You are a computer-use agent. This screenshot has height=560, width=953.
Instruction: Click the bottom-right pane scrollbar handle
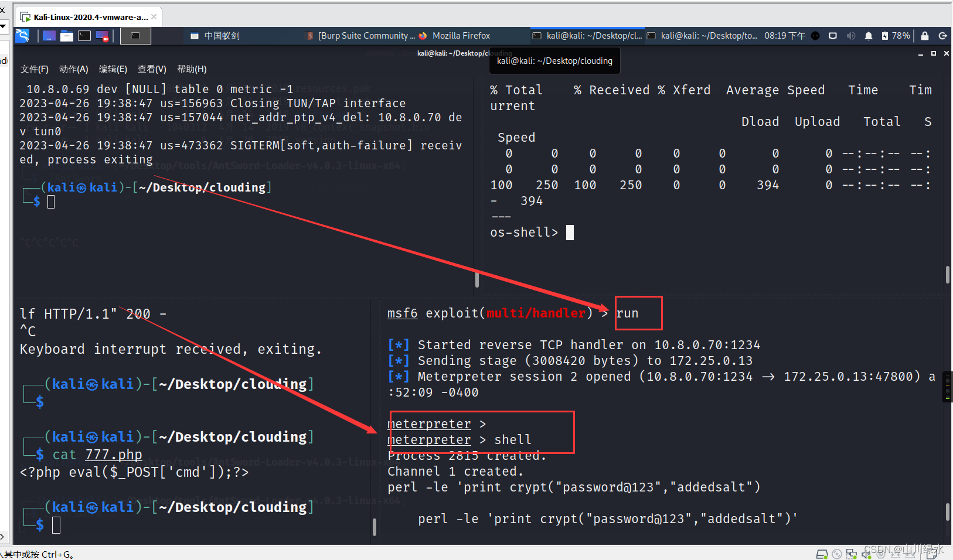pos(947,512)
